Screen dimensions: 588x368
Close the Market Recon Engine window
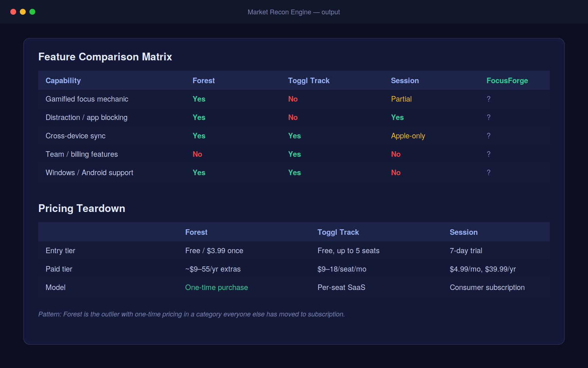[13, 12]
